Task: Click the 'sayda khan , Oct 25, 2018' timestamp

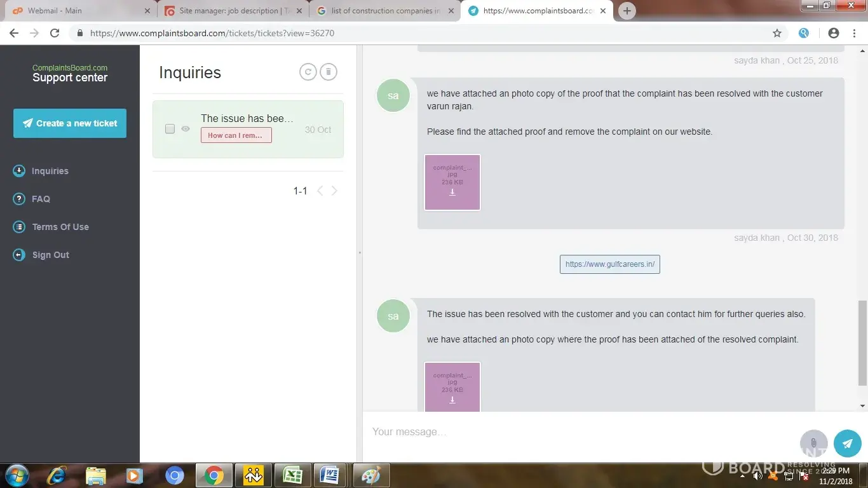Action: [786, 60]
